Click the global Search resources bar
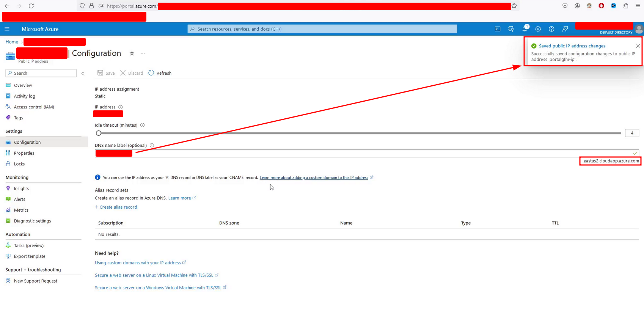 [x=322, y=29]
